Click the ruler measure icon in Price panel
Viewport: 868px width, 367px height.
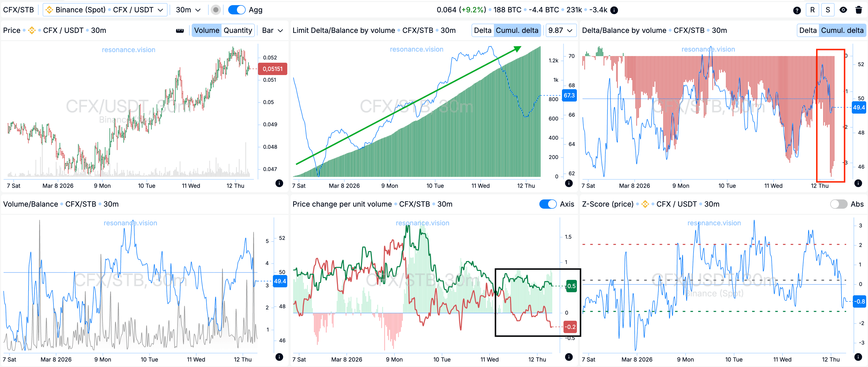pos(180,30)
